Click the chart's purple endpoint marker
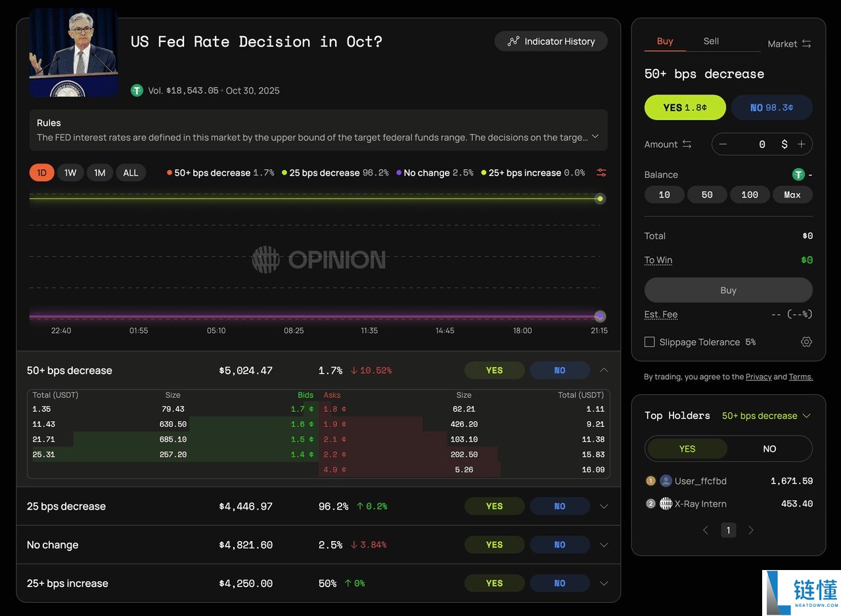The image size is (841, 616). [x=599, y=316]
